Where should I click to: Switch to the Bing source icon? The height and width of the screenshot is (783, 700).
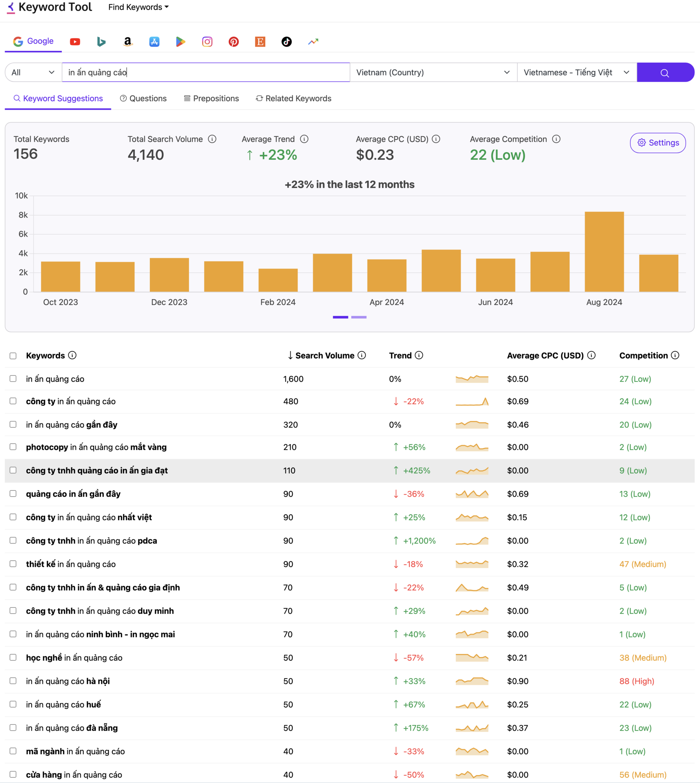click(101, 42)
